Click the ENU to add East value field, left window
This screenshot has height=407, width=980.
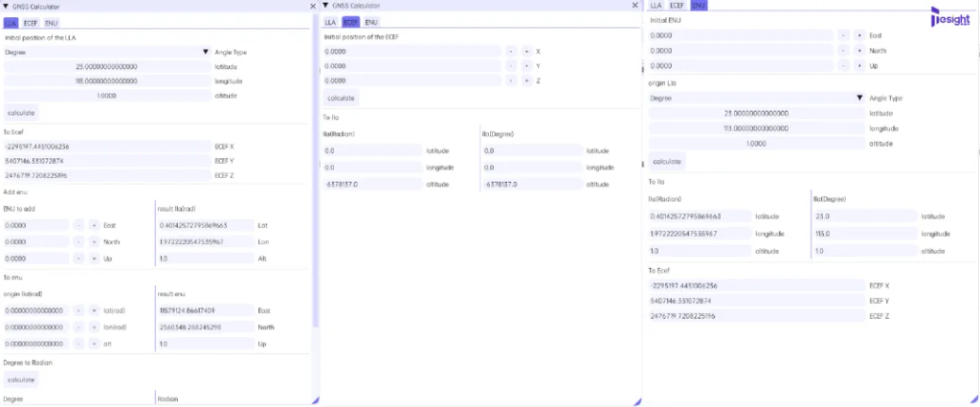pos(36,225)
